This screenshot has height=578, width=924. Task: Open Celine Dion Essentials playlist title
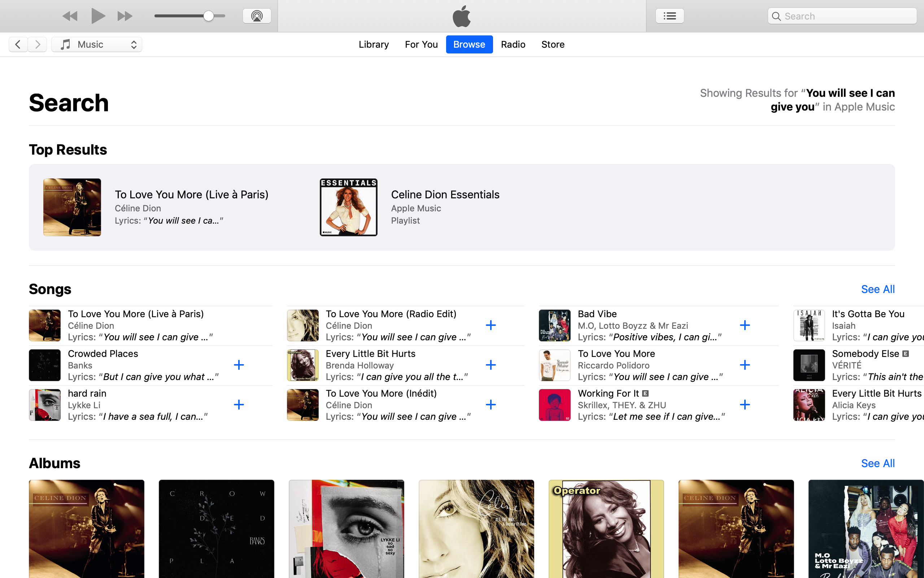(445, 195)
